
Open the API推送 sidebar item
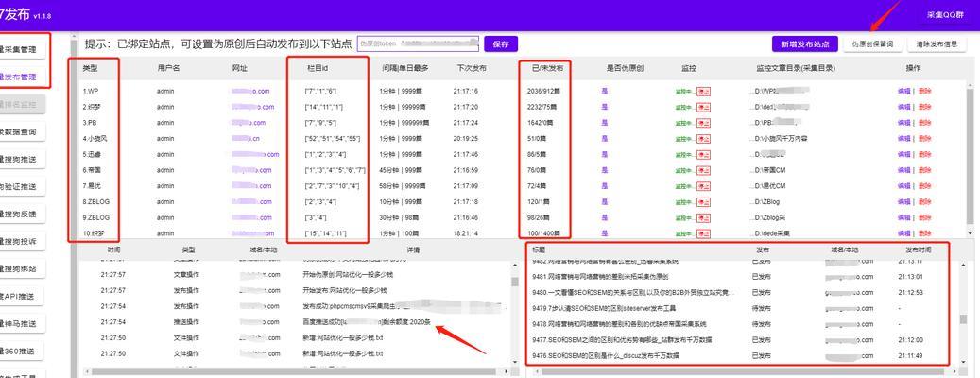pyautogui.click(x=23, y=296)
